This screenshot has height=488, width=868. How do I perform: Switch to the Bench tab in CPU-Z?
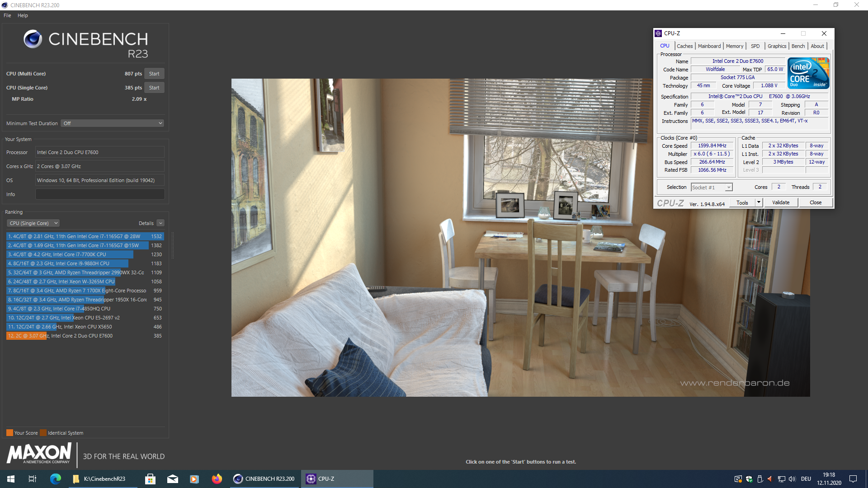pos(798,46)
